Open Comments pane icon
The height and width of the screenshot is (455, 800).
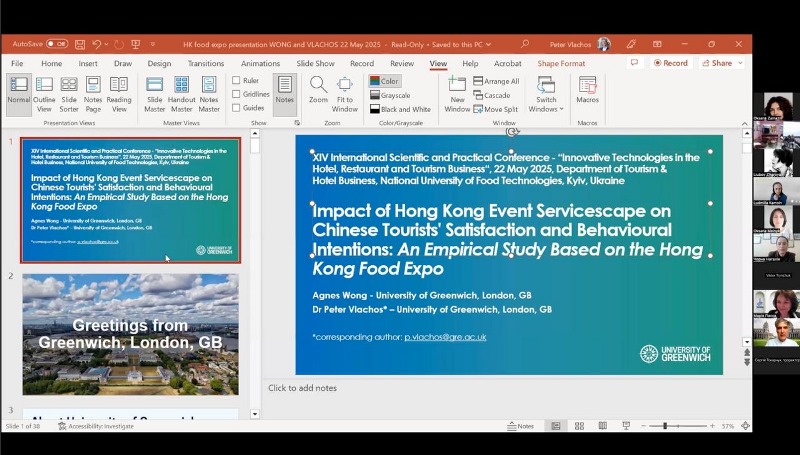click(635, 63)
